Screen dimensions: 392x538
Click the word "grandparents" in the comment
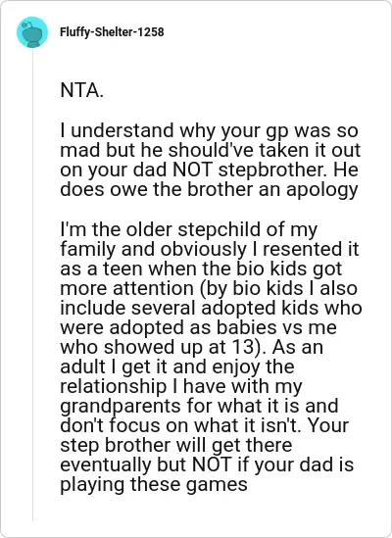tap(122, 407)
